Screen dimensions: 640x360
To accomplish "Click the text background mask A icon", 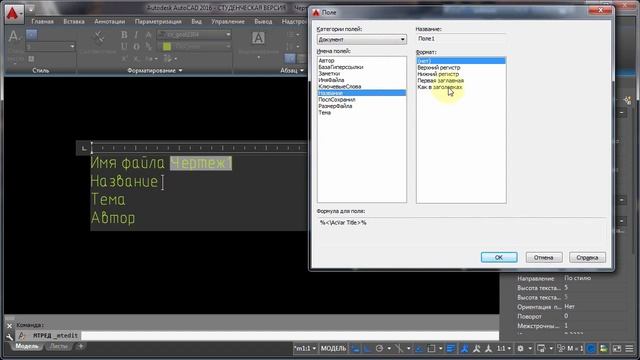I will tap(258, 38).
